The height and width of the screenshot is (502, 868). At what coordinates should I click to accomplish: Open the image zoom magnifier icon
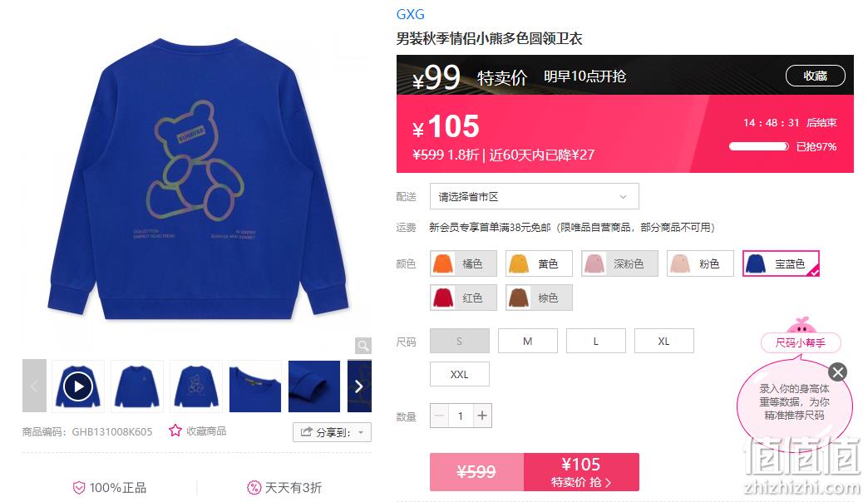(x=363, y=346)
